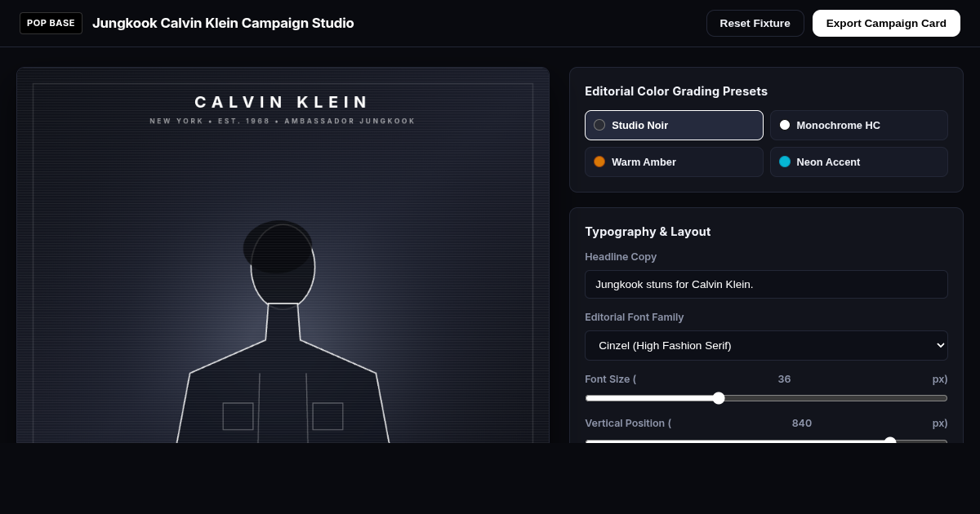This screenshot has height=514, width=980.
Task: Click the Editorial Color Grading Presets heading
Action: pyautogui.click(x=676, y=91)
